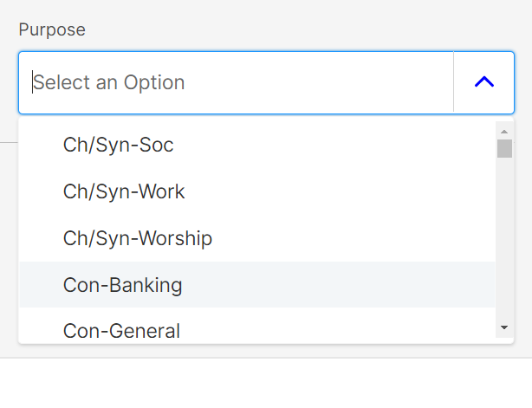Click the Purpose field label
This screenshot has height=408, width=532.
point(52,29)
